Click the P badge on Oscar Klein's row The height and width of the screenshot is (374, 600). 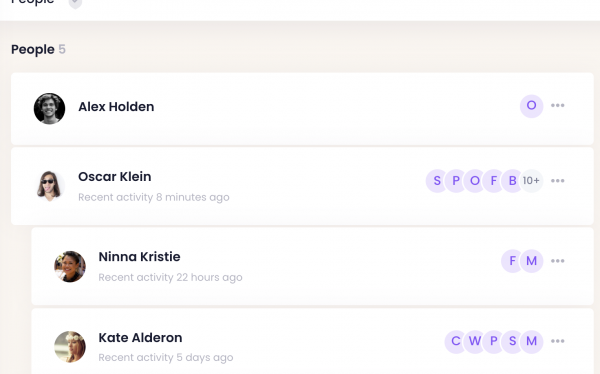point(456,181)
